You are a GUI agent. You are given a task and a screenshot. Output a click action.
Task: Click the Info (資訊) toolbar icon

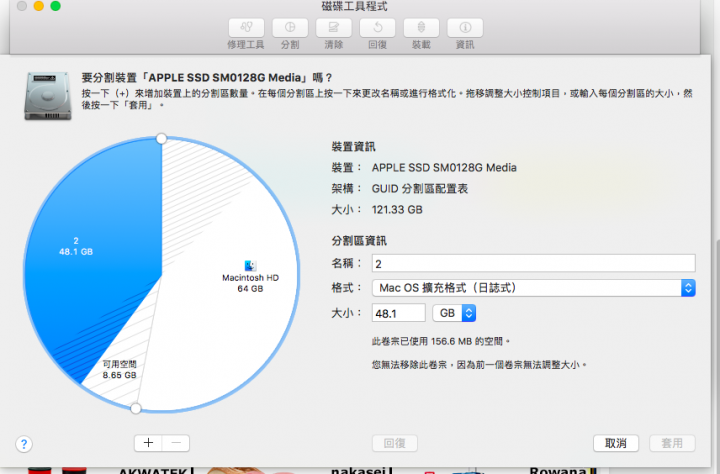[465, 28]
